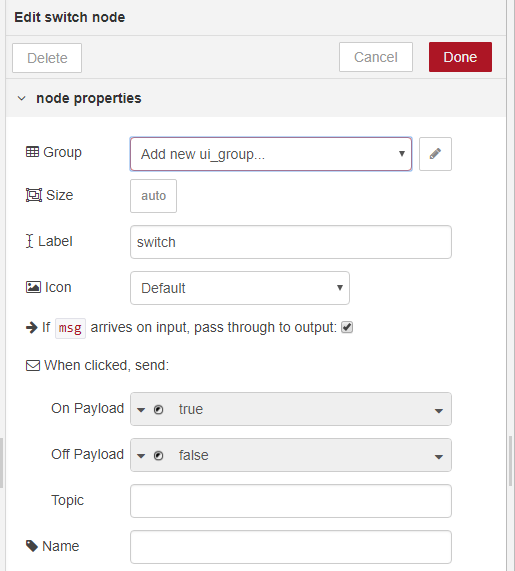Click the 'true' value in On Payload
The image size is (515, 571).
click(190, 409)
